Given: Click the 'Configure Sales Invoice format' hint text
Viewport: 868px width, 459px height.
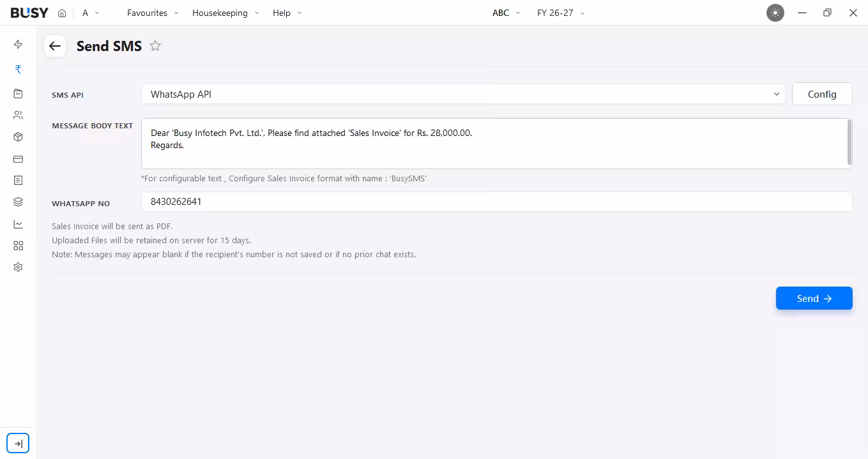Looking at the screenshot, I should [284, 179].
